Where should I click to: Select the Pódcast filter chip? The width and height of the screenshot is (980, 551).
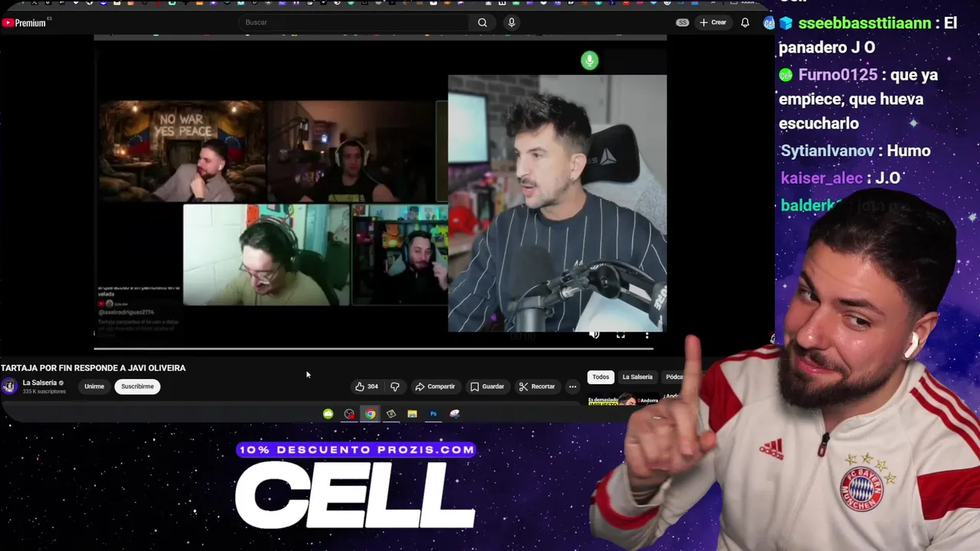[x=674, y=377]
